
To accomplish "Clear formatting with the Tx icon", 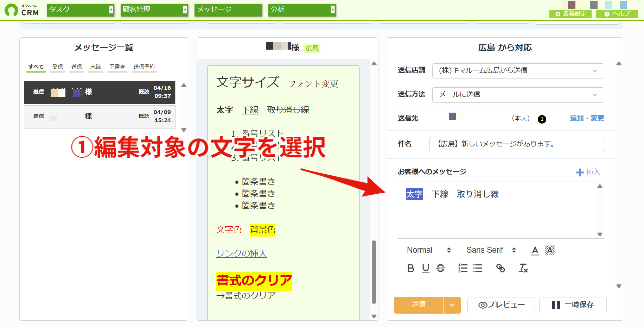I will [x=523, y=268].
